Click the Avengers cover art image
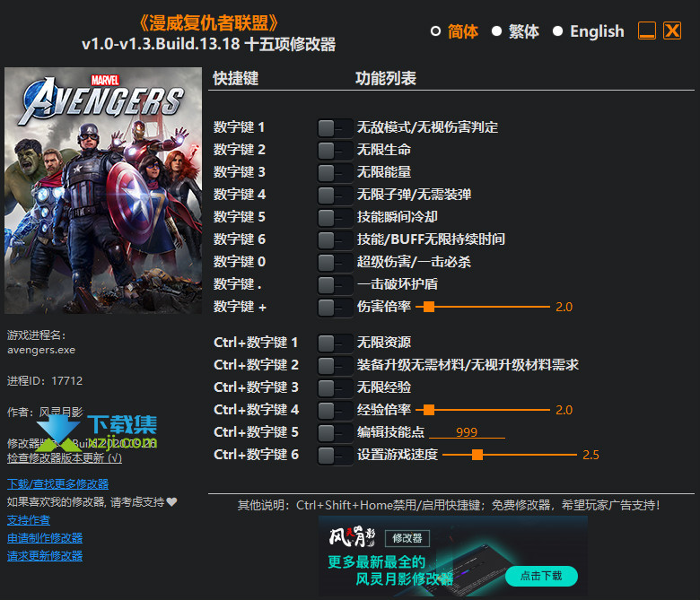Screen dimensions: 700x600 tap(103, 190)
